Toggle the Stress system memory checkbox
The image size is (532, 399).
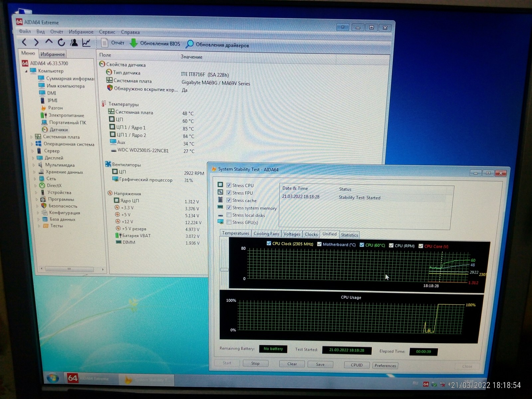[229, 207]
